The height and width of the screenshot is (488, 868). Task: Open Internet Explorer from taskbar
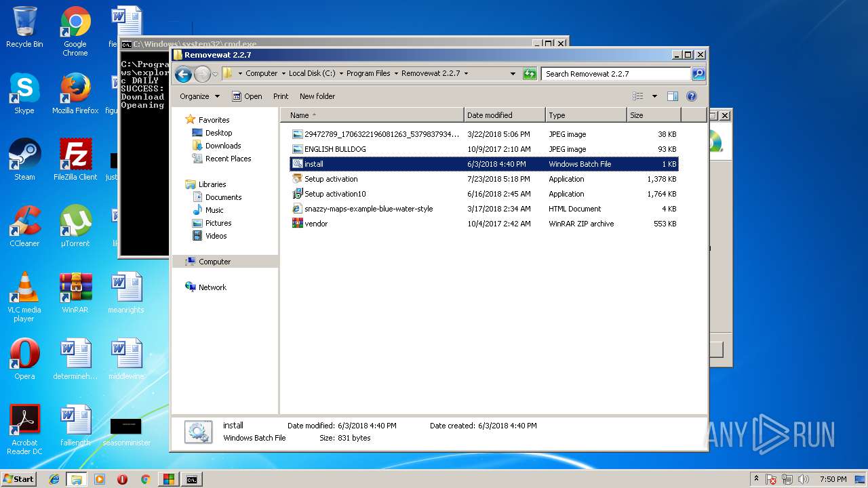coord(54,479)
